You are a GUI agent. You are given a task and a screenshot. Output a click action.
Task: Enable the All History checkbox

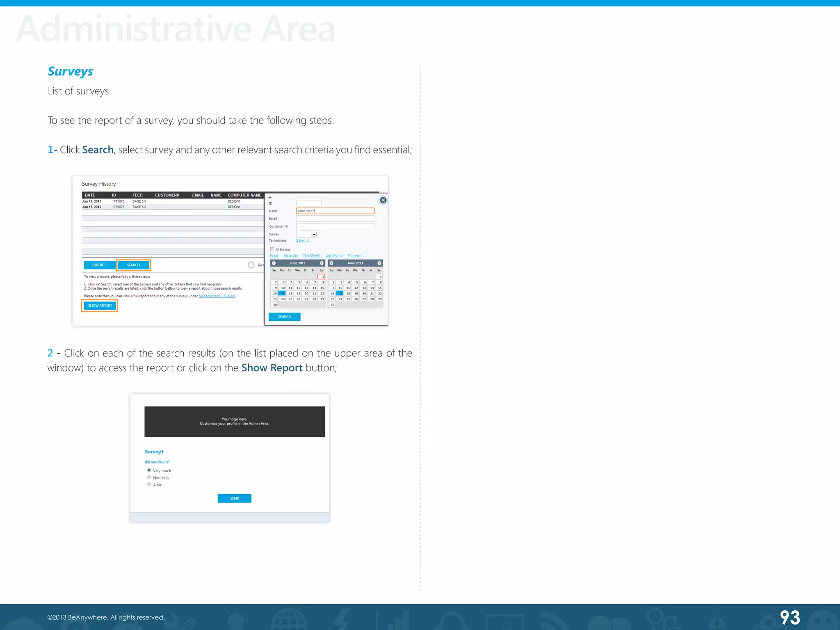[x=272, y=249]
